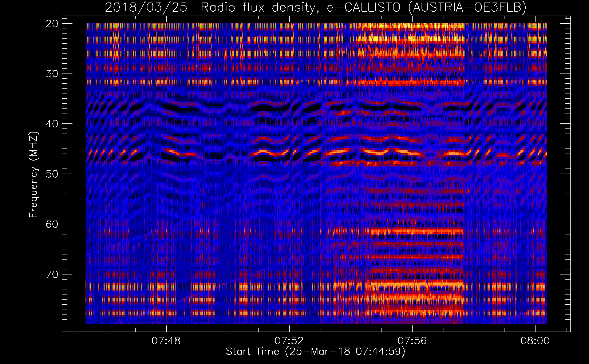This screenshot has height=364, width=589.
Task: Click the 30 MHz frequency tick label
Action: click(52, 74)
